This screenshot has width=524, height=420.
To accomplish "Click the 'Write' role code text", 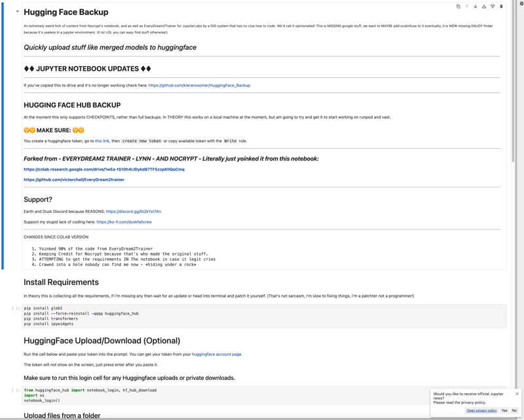I will click(x=231, y=141).
